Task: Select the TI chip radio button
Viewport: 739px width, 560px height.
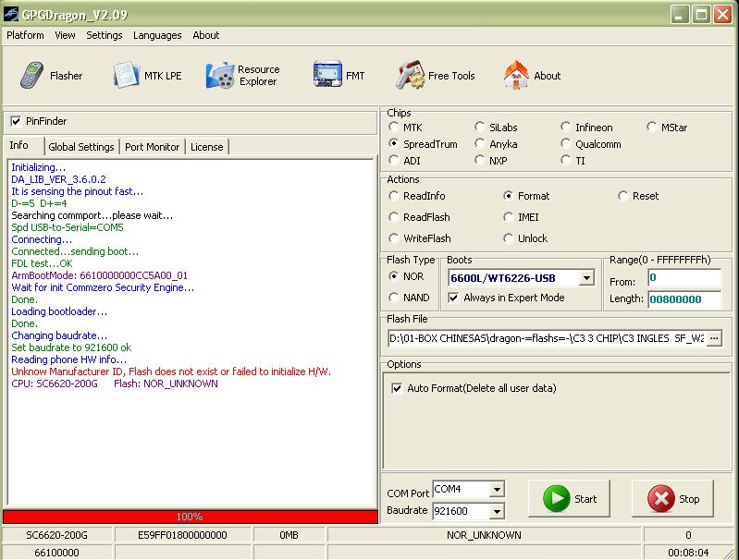Action: click(x=565, y=160)
